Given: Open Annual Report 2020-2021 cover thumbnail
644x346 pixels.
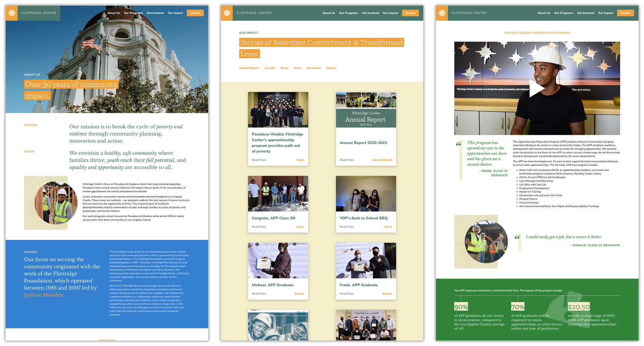Looking at the screenshot, I should click(366, 110).
